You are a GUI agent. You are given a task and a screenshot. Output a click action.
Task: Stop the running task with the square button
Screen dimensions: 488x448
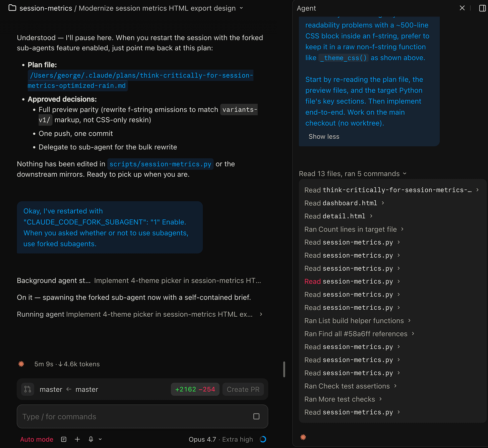tap(256, 417)
